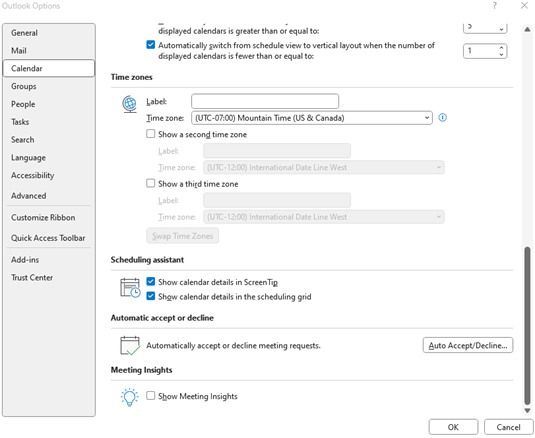Open the Language options category
The width and height of the screenshot is (535, 438).
tap(48, 158)
